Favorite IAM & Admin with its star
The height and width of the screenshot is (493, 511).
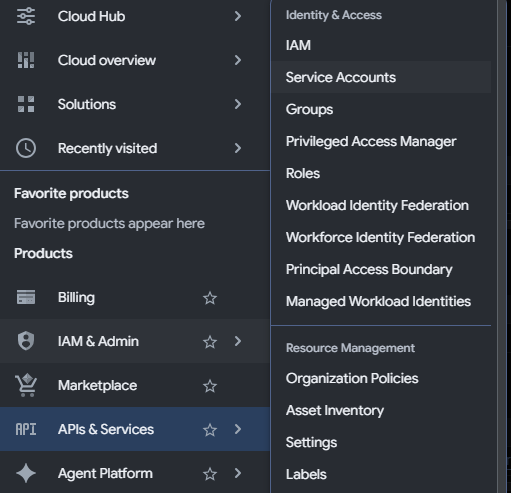[210, 342]
